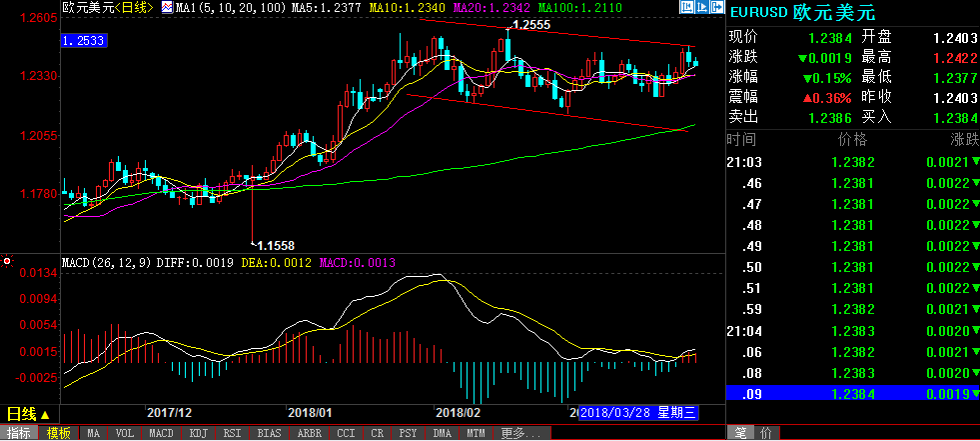This screenshot has height=441, width=980.
Task: Select the KDJ indicator tab
Action: tap(198, 433)
